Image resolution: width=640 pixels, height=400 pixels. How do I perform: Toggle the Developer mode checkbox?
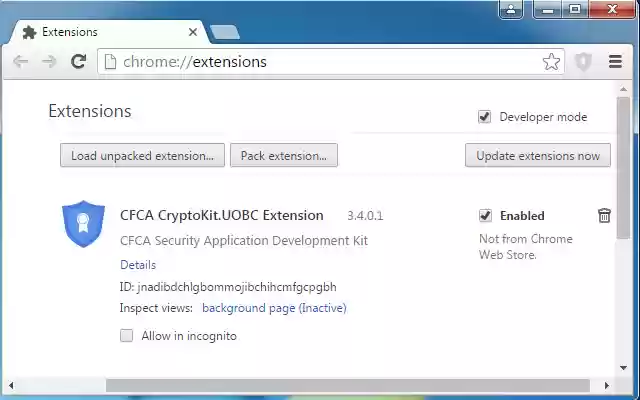pyautogui.click(x=484, y=117)
